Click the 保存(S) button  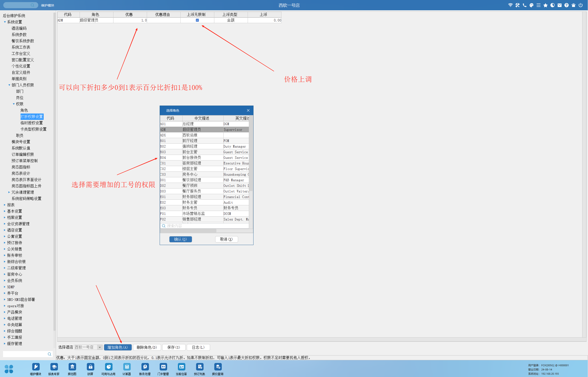click(x=174, y=347)
